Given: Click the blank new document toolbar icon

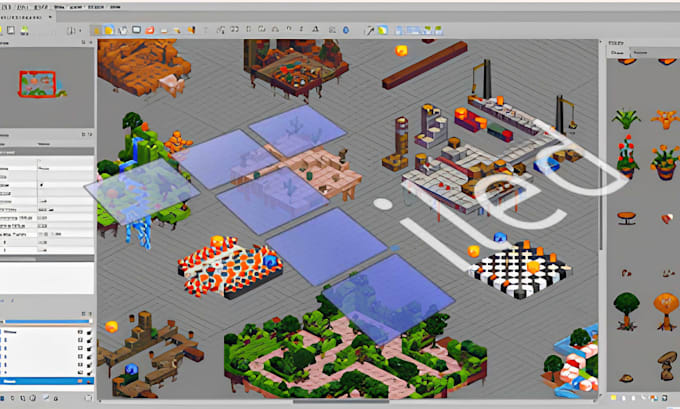Looking at the screenshot, I should tap(11, 30).
